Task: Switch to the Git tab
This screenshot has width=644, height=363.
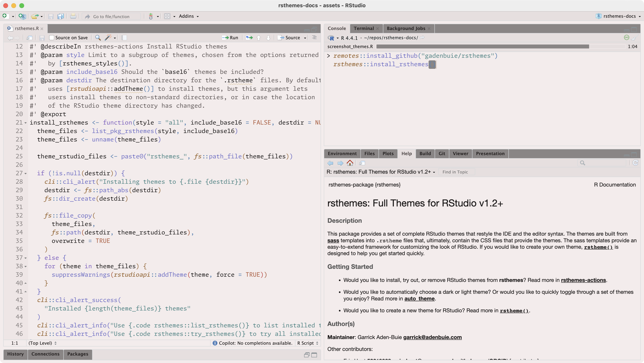Action: [x=441, y=154]
